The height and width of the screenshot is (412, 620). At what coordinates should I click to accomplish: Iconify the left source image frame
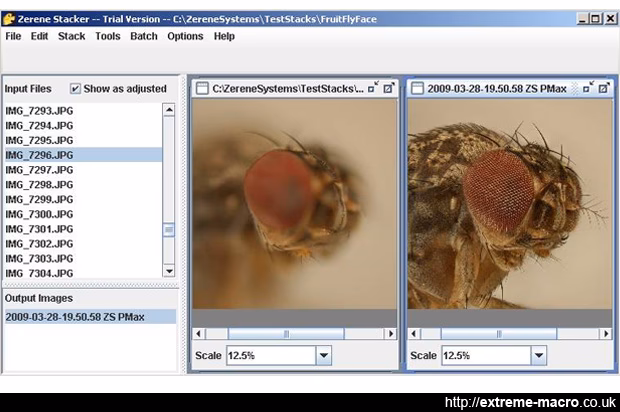[372, 88]
